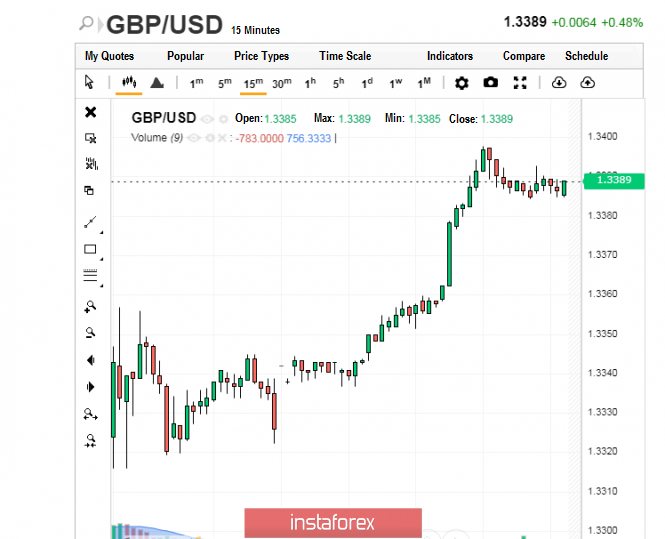This screenshot has width=665, height=539.
Task: Open the My Quotes menu
Action: pos(109,56)
